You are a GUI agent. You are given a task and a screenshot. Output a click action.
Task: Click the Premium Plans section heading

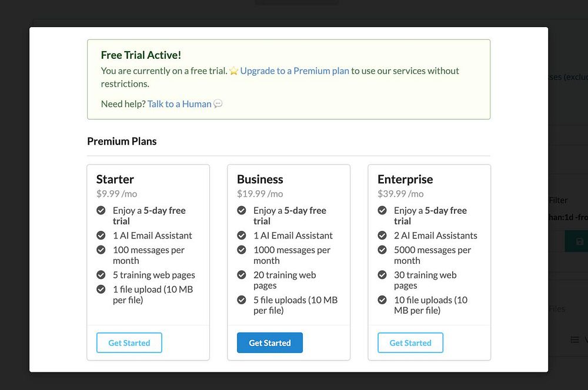point(122,141)
